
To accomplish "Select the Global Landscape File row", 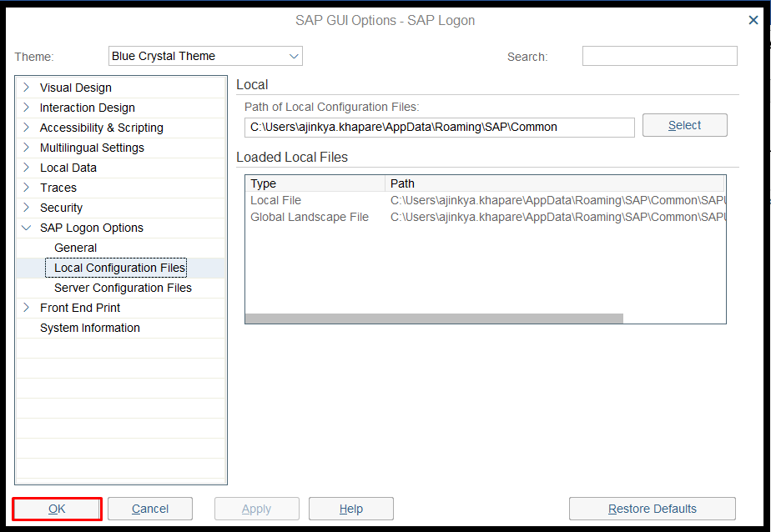I will pos(310,217).
